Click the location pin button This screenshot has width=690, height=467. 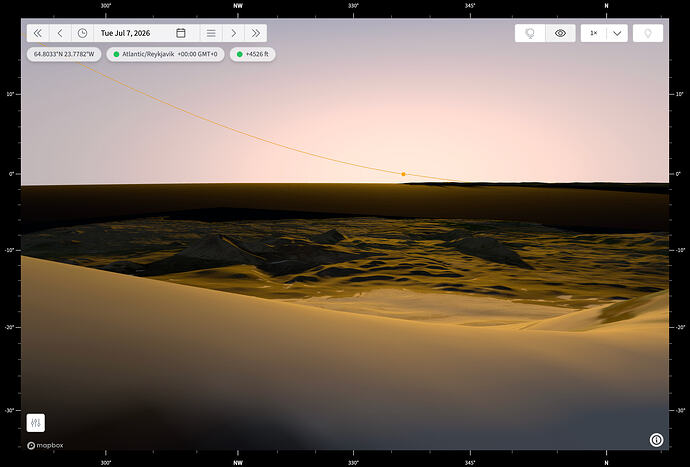coord(648,33)
